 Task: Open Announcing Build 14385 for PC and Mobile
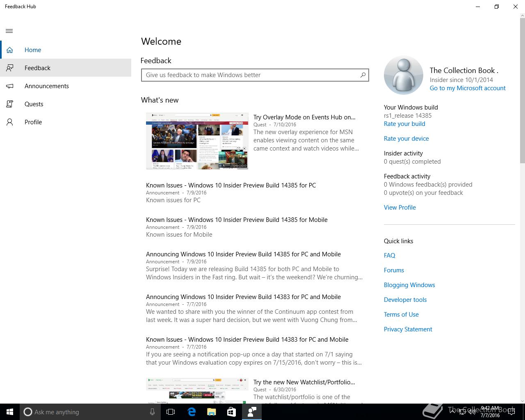pyautogui.click(x=243, y=254)
